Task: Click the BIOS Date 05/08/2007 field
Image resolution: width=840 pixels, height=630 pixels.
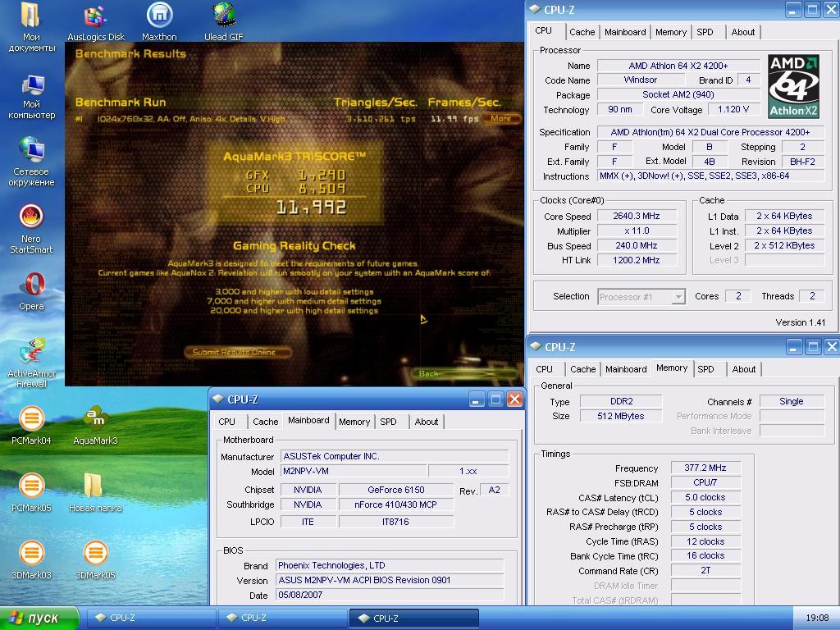Action: pos(390,595)
